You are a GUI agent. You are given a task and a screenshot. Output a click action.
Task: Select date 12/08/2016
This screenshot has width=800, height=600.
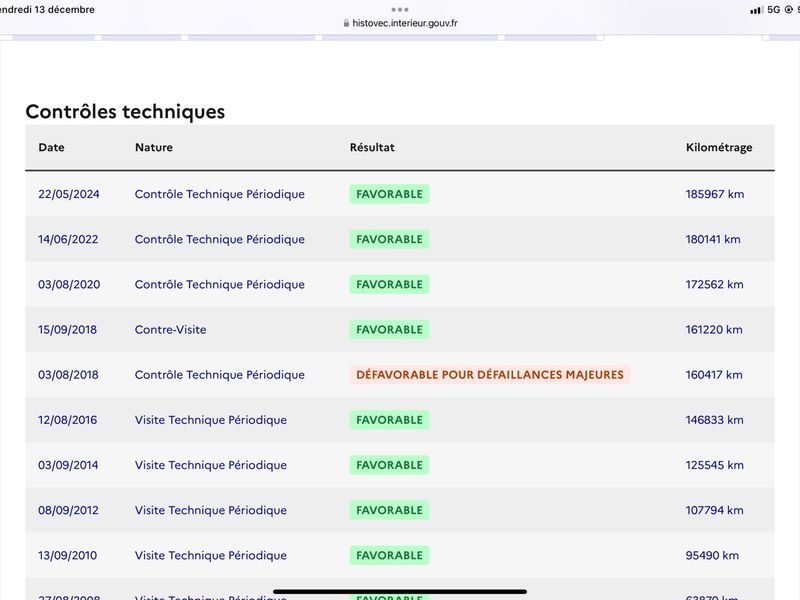[x=67, y=420]
